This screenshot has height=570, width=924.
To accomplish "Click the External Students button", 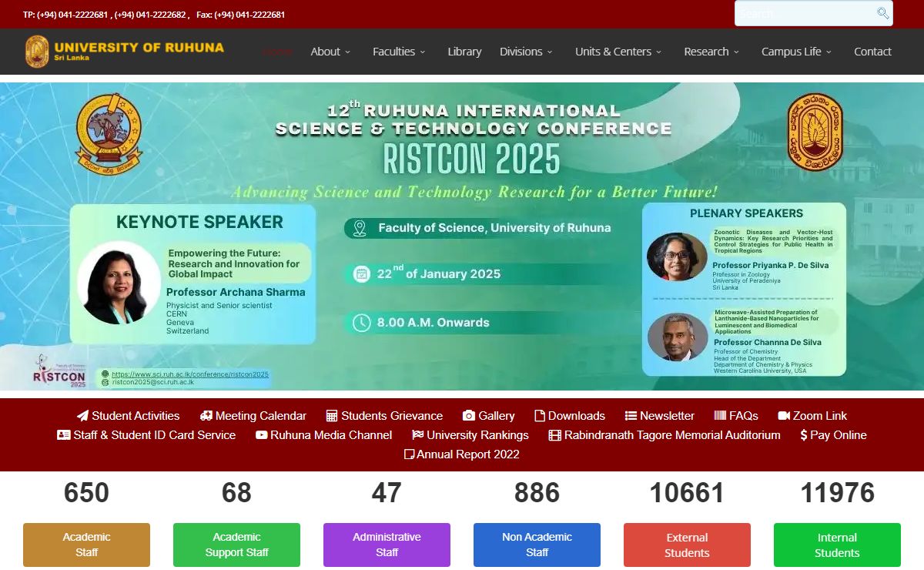I will (x=687, y=545).
